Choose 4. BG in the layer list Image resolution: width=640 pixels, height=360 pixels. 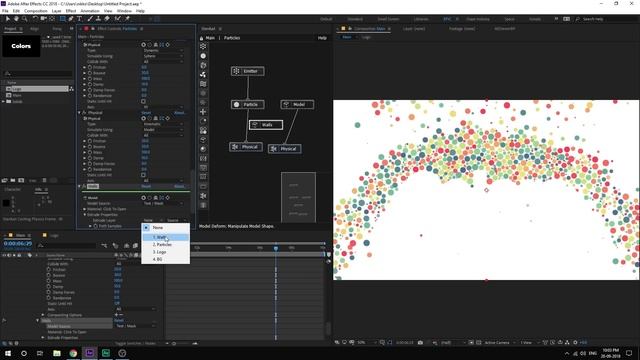[x=165, y=259]
